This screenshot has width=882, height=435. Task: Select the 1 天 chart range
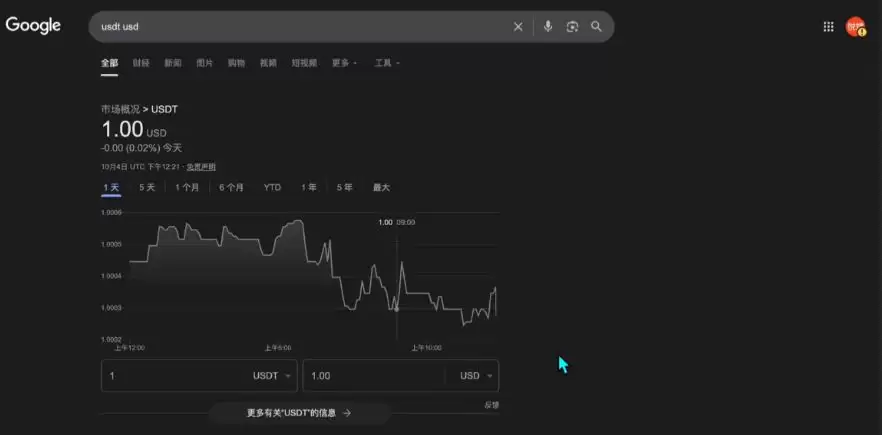(x=111, y=187)
